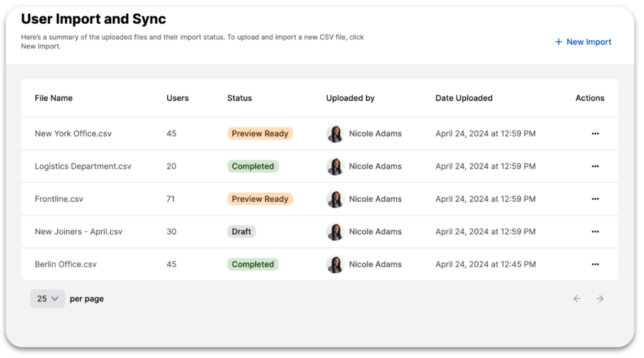Open actions menu for Berlin Office.csv
Image resolution: width=644 pixels, height=358 pixels.
pos(595,264)
